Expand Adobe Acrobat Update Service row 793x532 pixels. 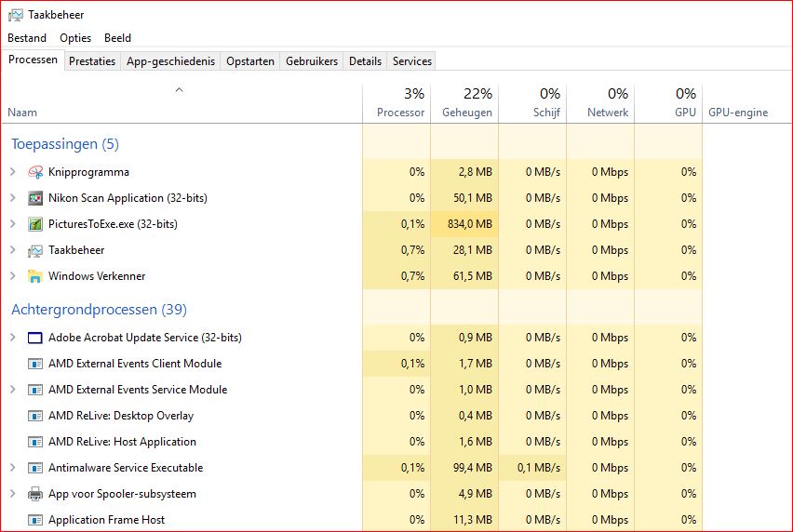[x=13, y=338]
